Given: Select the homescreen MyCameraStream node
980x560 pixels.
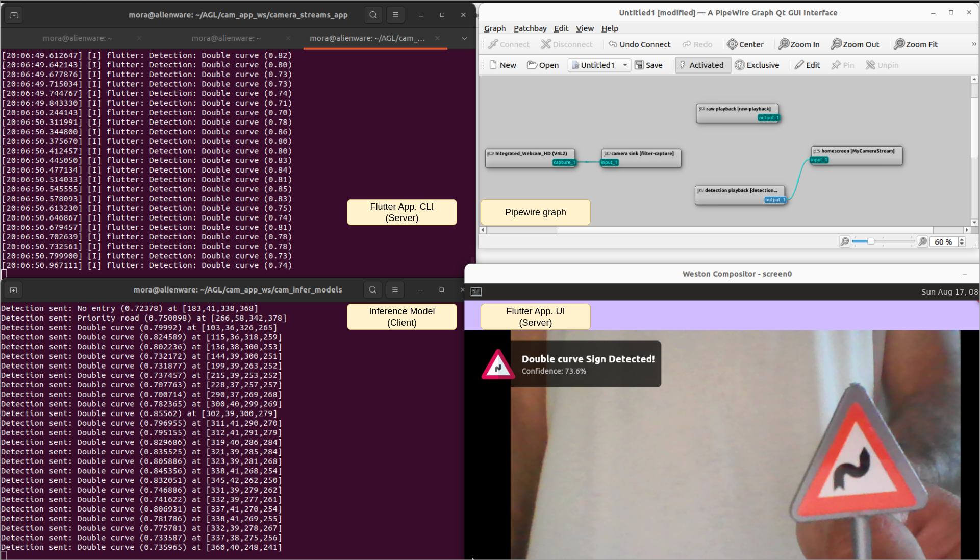Looking at the screenshot, I should (857, 151).
